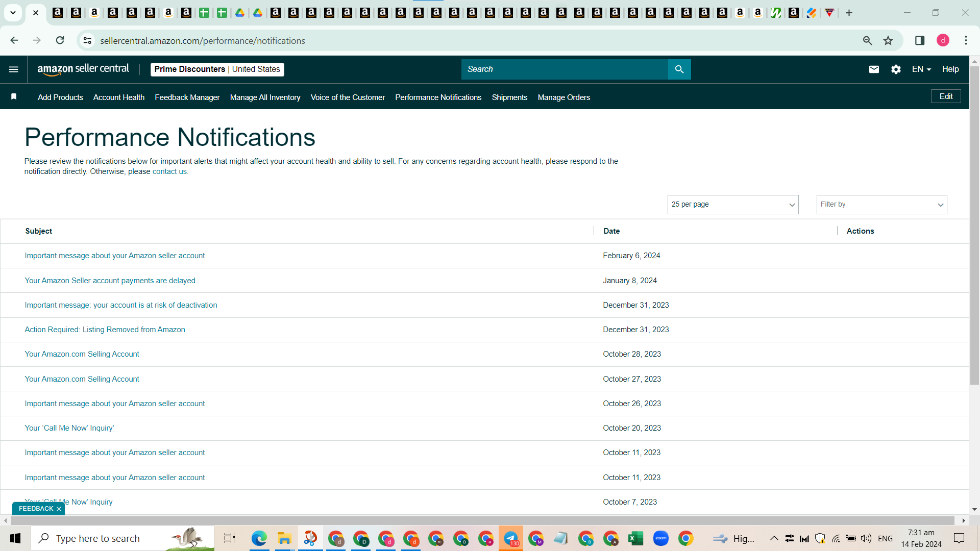Click the scroll-down arrow of the page scrollbar
This screenshot has height=551, width=980.
[x=974, y=509]
